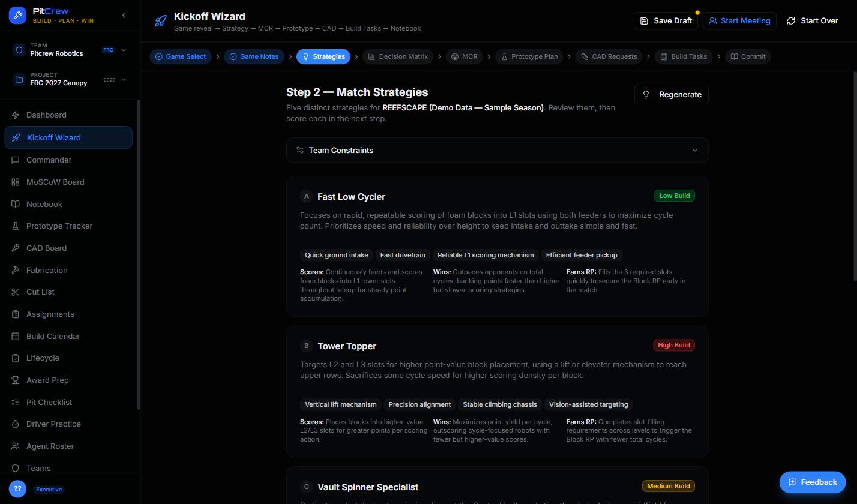
Task: Navigate to CAD Board
Action: [x=68, y=248]
